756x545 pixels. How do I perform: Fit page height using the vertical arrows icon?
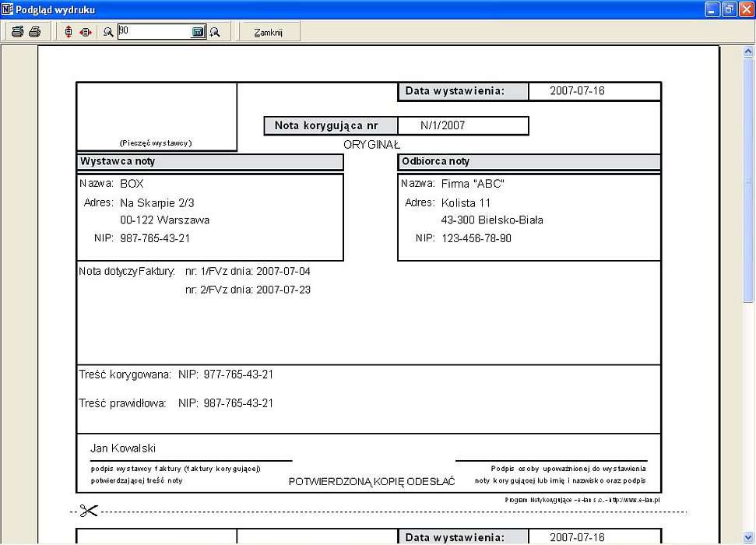click(x=69, y=32)
